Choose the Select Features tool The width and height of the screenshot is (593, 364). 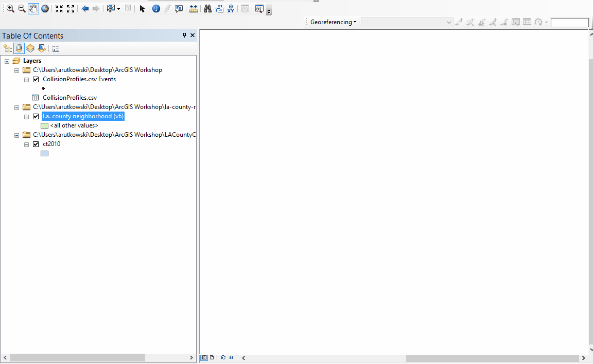111,9
